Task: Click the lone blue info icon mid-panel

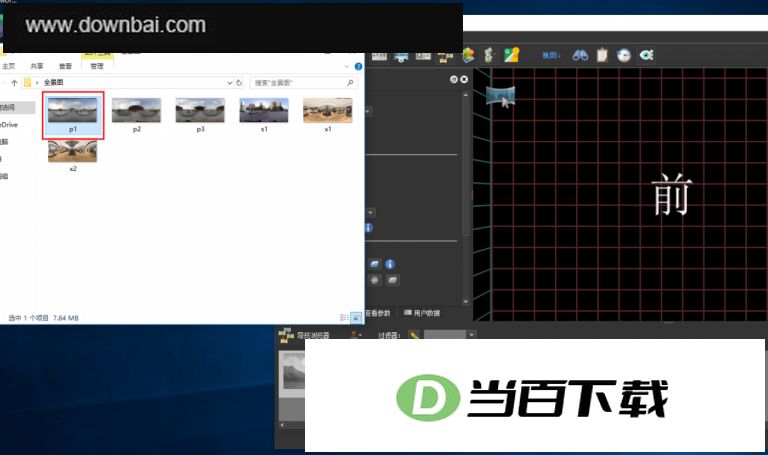Action: click(368, 228)
